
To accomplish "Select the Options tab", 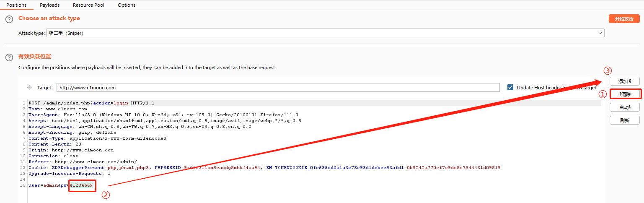I will (126, 5).
